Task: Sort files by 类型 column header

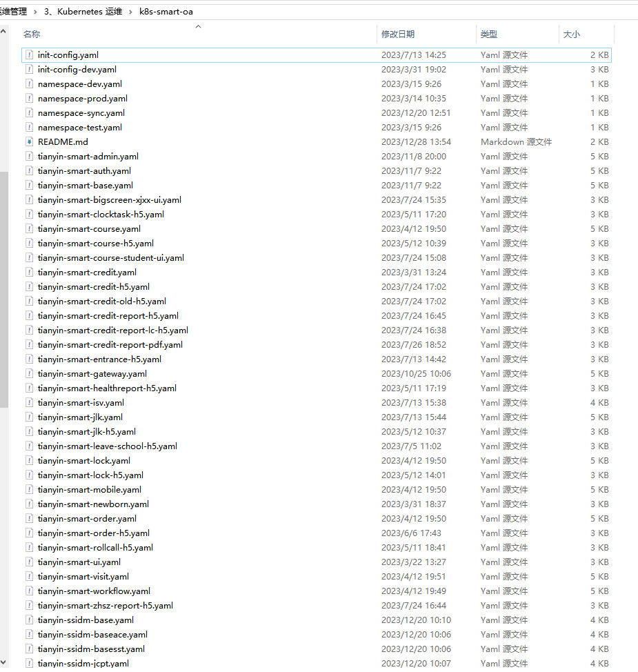Action: point(489,34)
